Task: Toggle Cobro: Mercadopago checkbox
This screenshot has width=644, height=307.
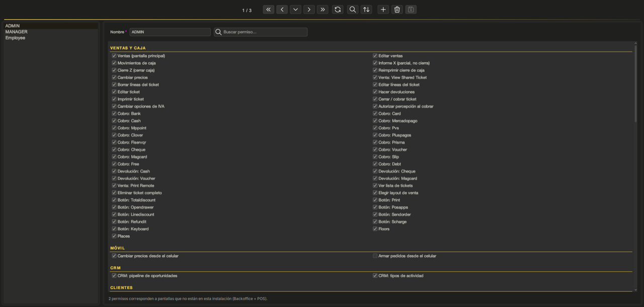Action: tap(375, 121)
